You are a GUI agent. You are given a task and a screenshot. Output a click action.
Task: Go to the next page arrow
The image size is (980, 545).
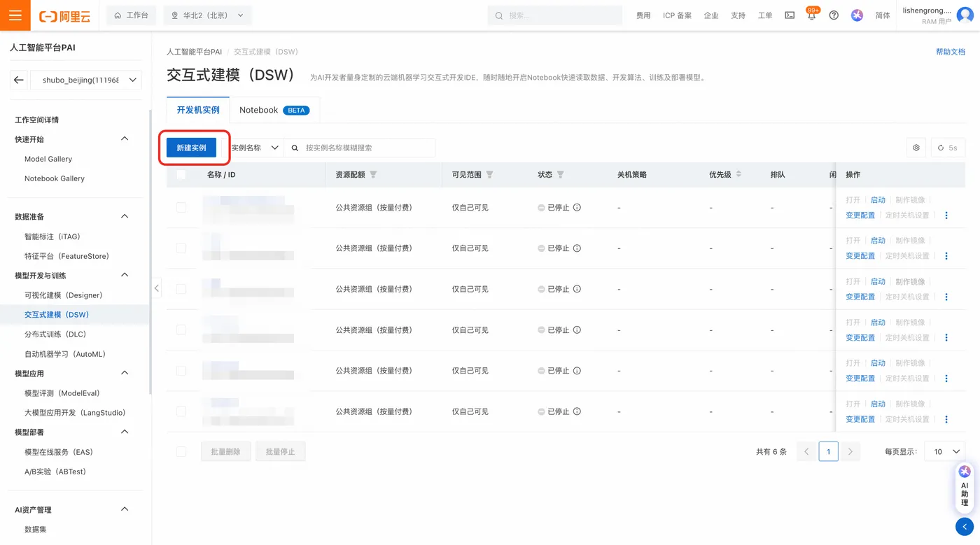point(850,452)
